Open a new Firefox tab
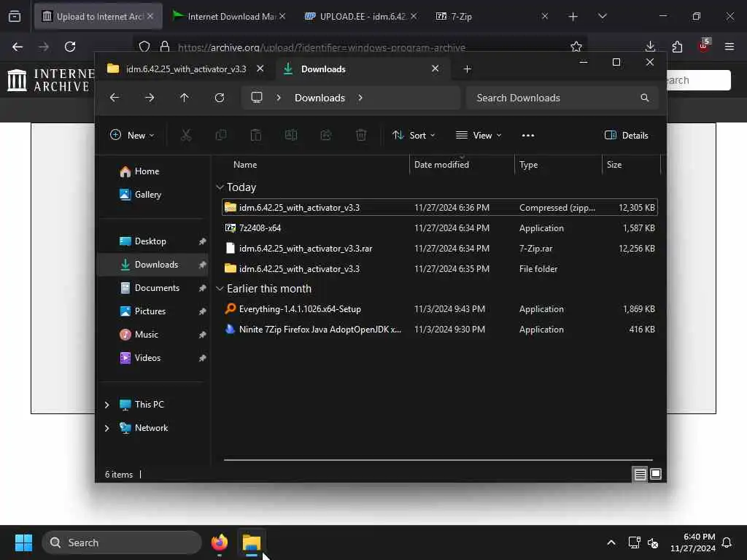This screenshot has width=747, height=560. pos(573,17)
